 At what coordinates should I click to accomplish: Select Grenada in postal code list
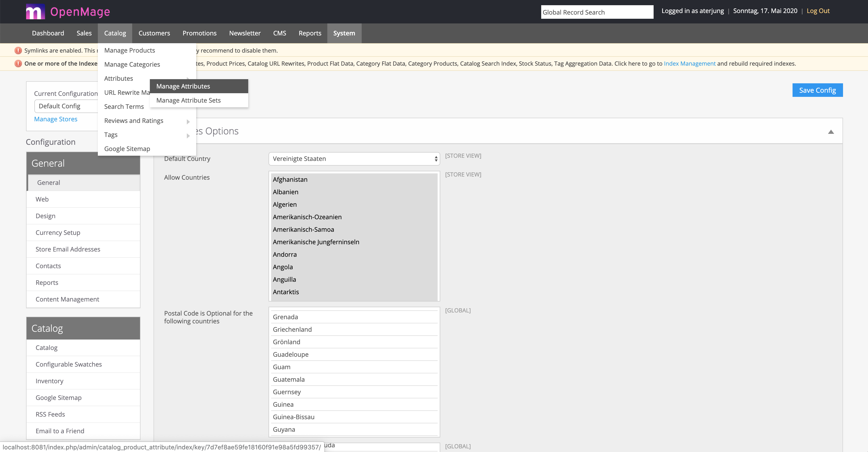(354, 317)
